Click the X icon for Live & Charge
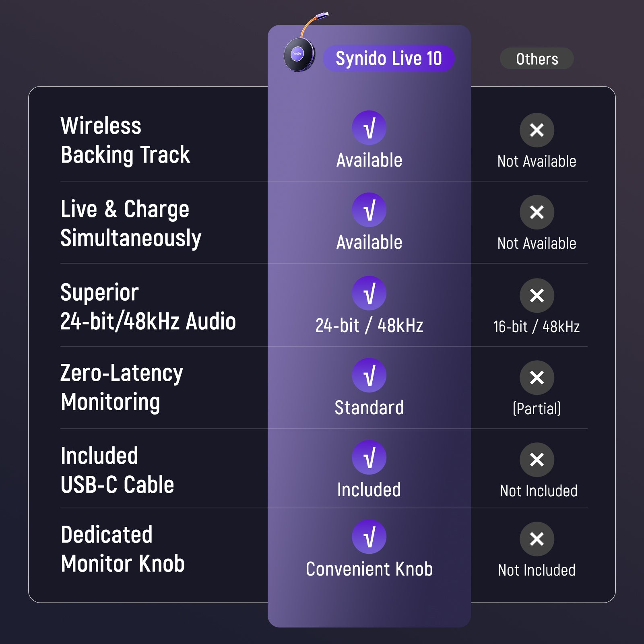 (x=537, y=212)
